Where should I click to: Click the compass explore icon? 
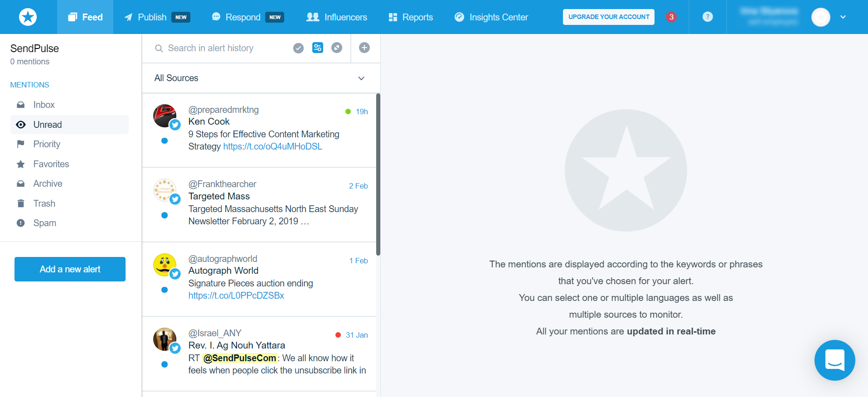coord(337,48)
